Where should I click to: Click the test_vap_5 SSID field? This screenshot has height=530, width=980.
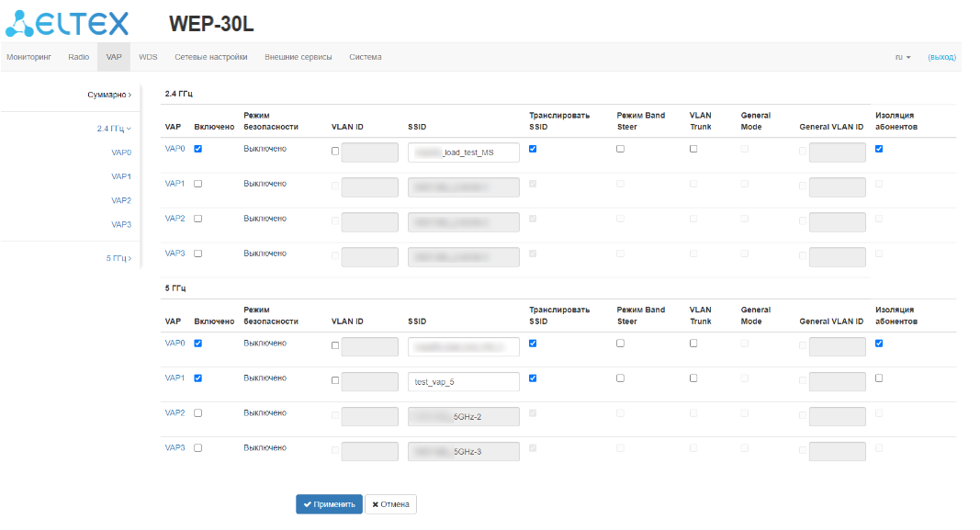(x=463, y=381)
